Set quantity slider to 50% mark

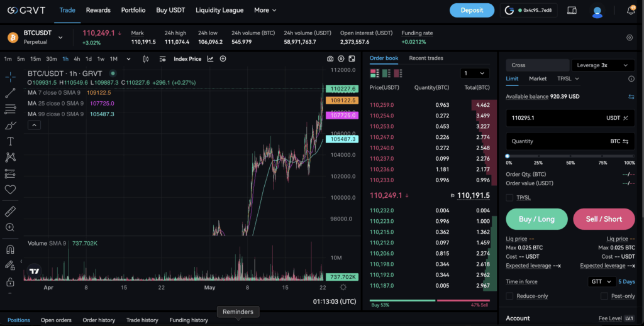pos(570,156)
